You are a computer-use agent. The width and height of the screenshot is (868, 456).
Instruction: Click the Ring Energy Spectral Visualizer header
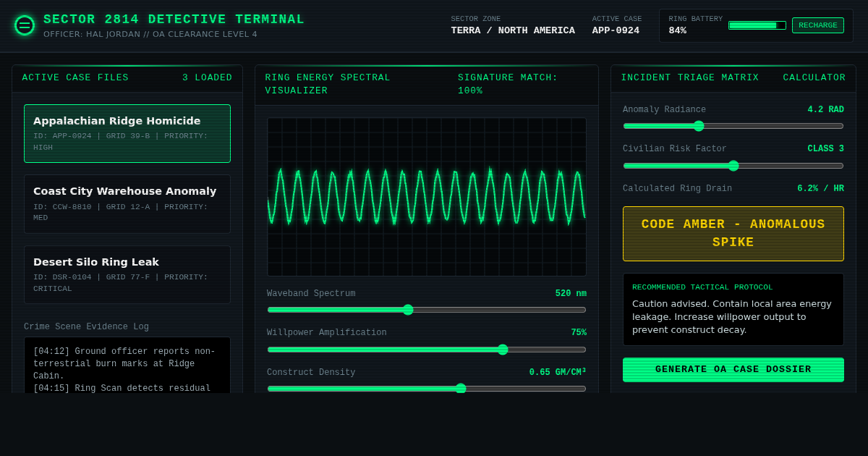[x=328, y=84]
